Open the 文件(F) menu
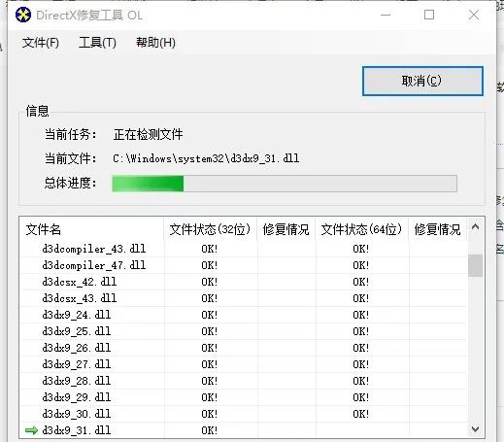Viewport: 504px width, 442px height. tap(41, 43)
